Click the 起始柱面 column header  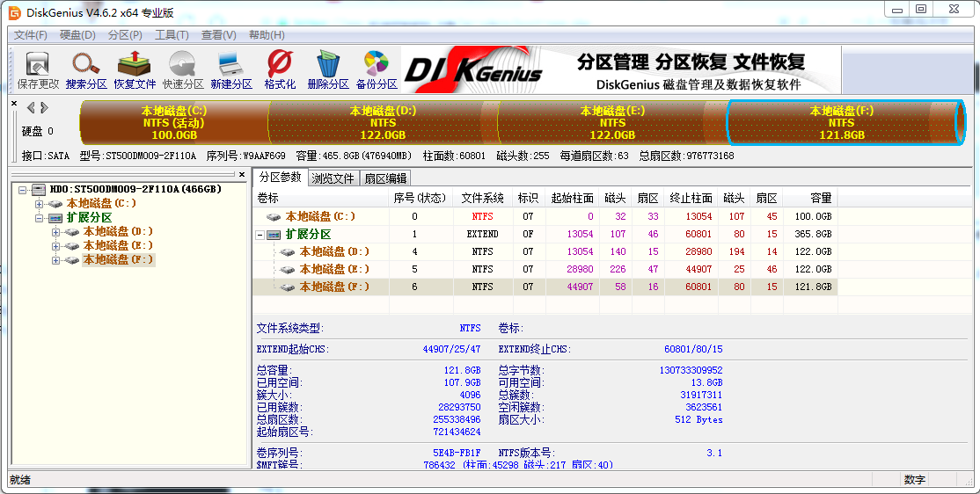(x=572, y=198)
